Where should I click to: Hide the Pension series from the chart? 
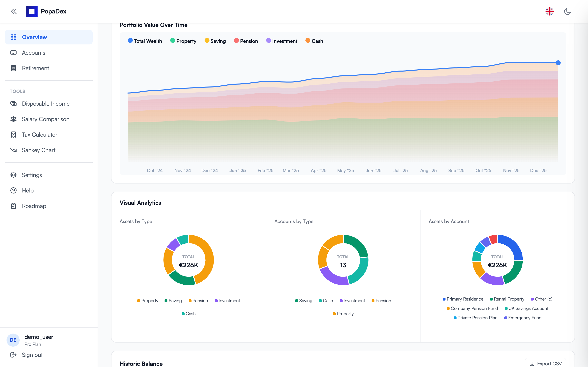click(x=246, y=41)
